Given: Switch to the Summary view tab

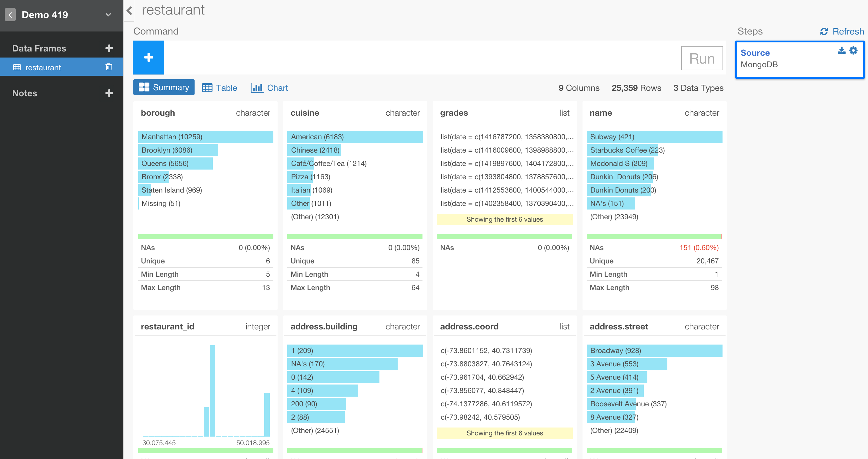Looking at the screenshot, I should (164, 87).
